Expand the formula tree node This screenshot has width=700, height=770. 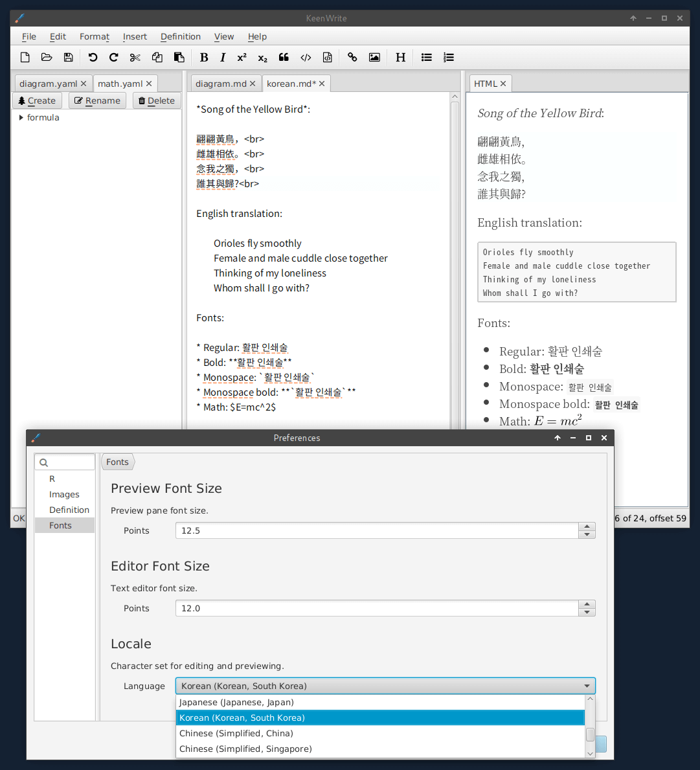[x=21, y=117]
